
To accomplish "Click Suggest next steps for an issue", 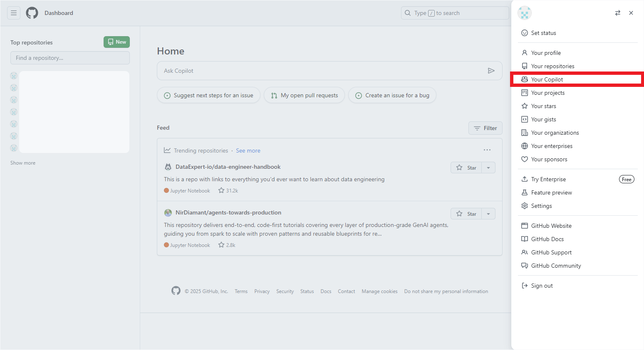I will (208, 95).
